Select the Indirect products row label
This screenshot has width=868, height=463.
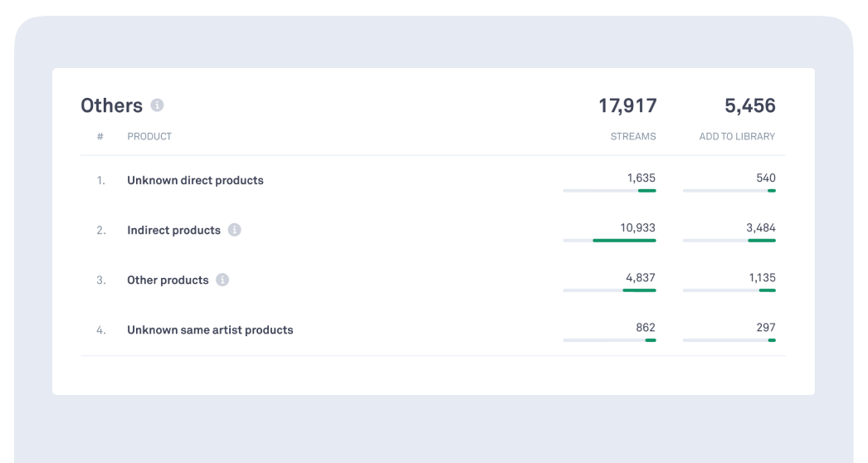[x=173, y=230]
